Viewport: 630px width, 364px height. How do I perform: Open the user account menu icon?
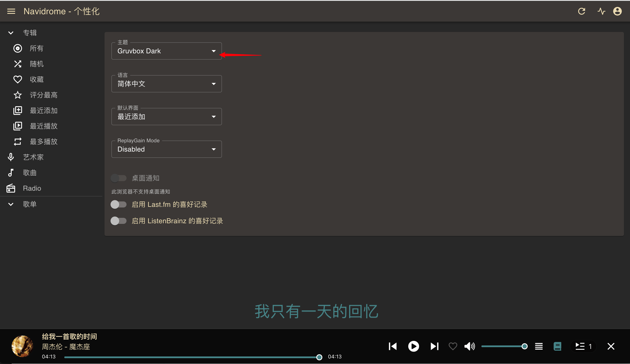coord(617,11)
